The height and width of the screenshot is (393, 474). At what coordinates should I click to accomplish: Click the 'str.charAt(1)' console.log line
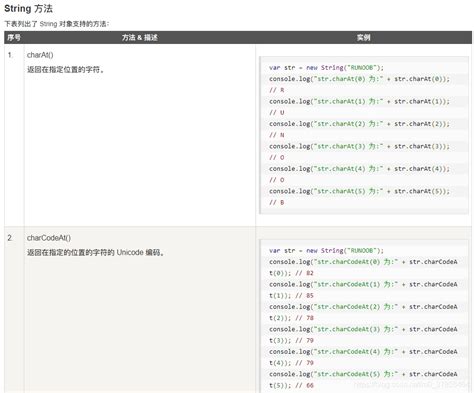point(359,101)
